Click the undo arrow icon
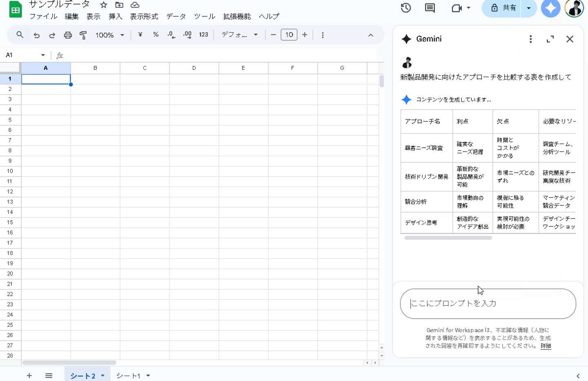 click(36, 35)
